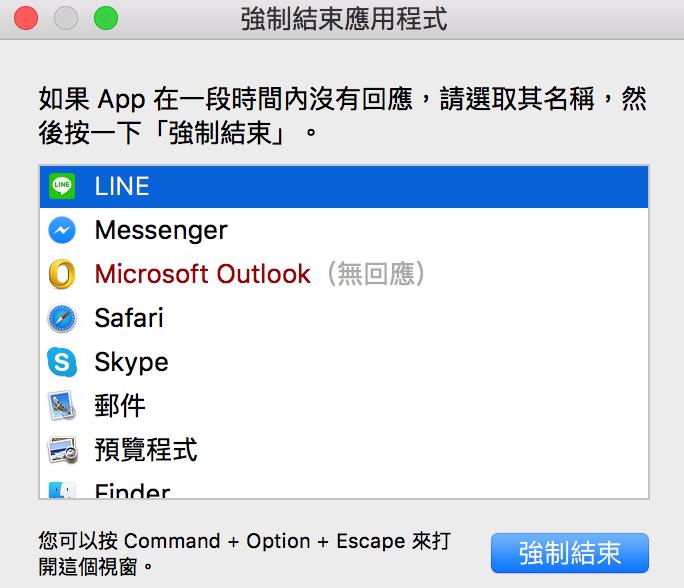Click the green zoom window button
This screenshot has width=684, height=588.
(106, 18)
